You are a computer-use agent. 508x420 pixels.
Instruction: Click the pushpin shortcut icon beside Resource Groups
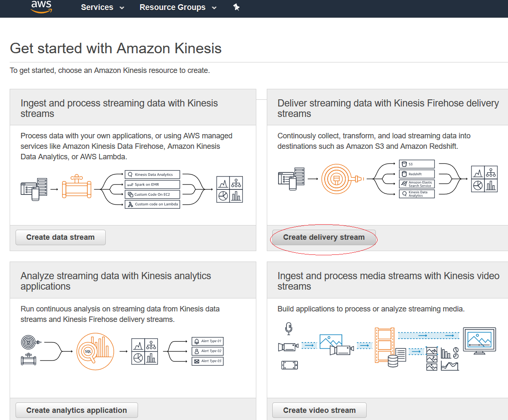pos(237,7)
